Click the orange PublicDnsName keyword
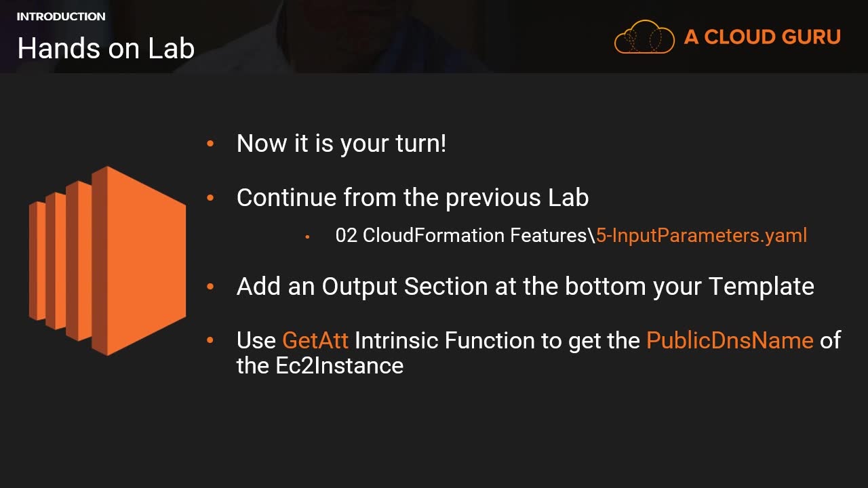868x488 pixels. click(x=730, y=340)
